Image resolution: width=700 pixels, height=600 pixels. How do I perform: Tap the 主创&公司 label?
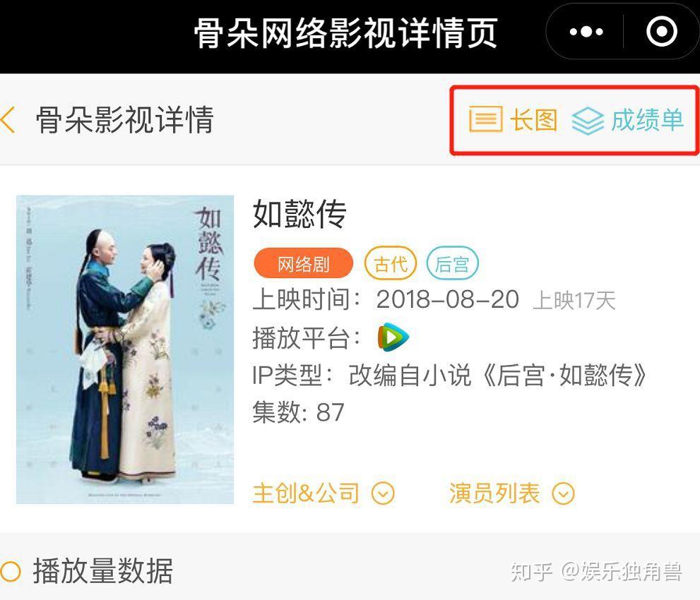(306, 493)
